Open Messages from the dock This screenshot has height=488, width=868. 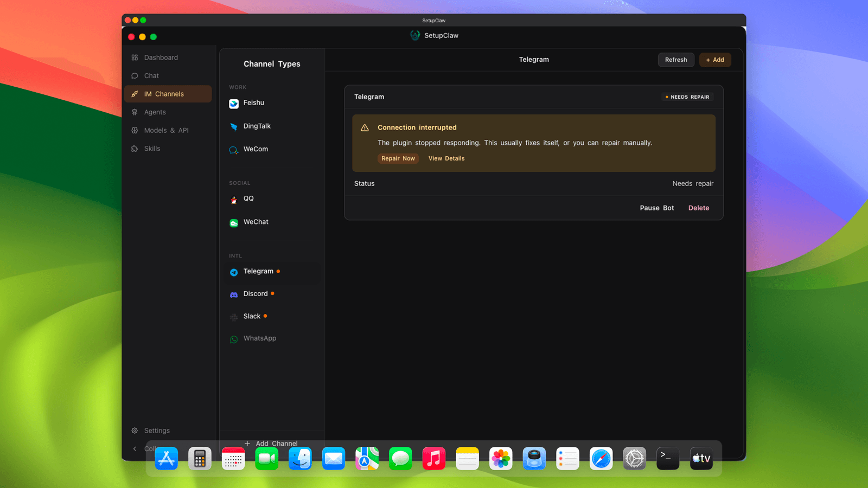pos(400,459)
